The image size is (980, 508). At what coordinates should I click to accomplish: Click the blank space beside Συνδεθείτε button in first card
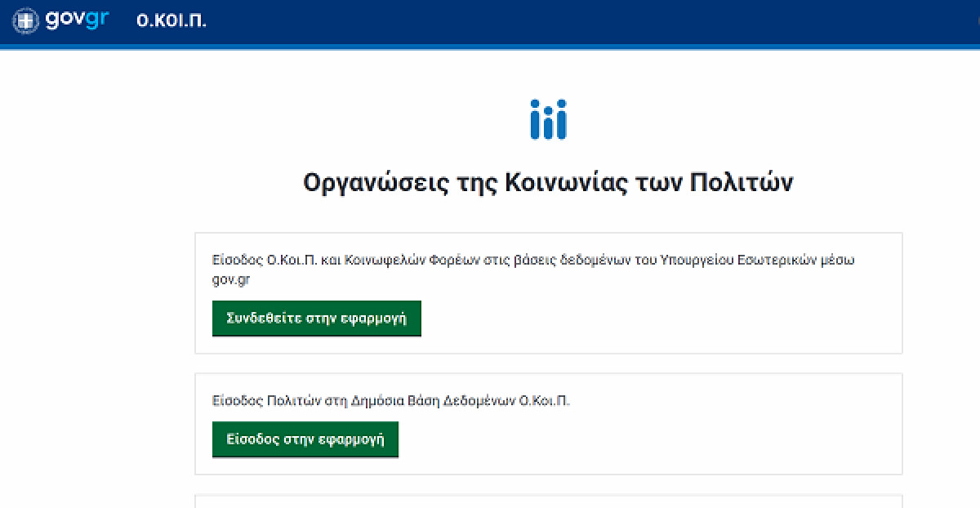pyautogui.click(x=653, y=319)
